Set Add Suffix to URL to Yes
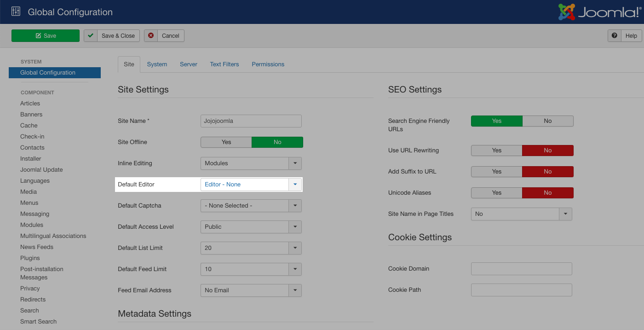The width and height of the screenshot is (644, 330). (497, 172)
